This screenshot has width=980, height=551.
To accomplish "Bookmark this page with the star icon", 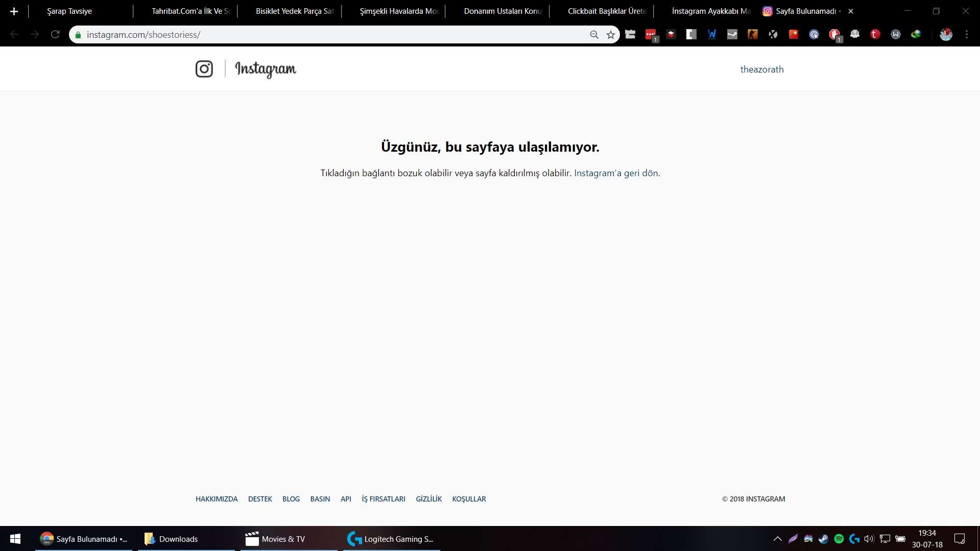I will coord(610,35).
